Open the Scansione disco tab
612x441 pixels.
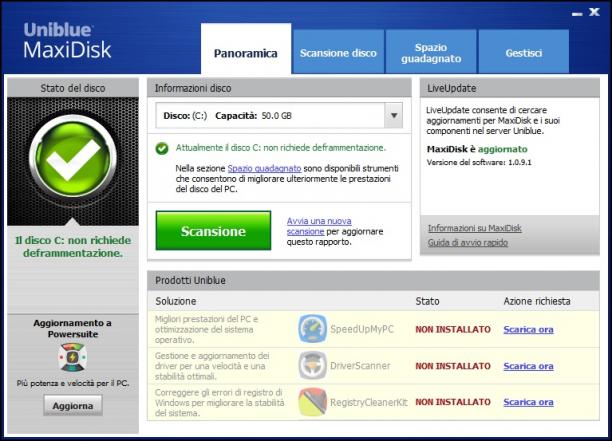click(x=338, y=52)
